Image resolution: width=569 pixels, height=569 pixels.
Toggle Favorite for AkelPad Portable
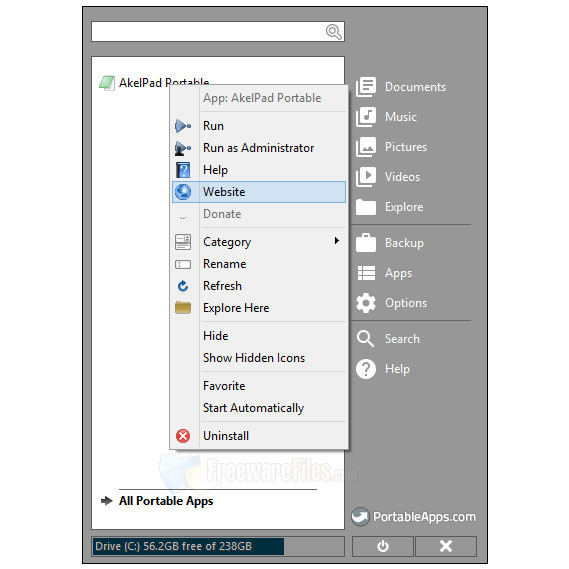pyautogui.click(x=259, y=386)
